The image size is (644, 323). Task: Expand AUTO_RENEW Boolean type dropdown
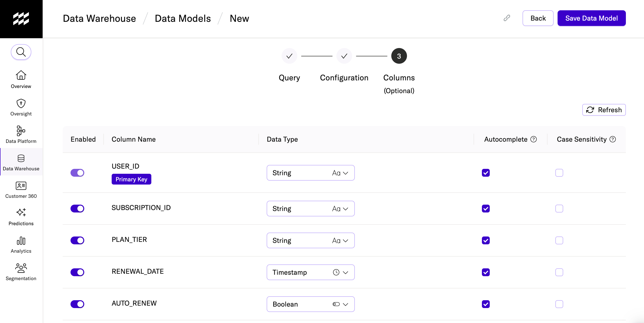[310, 304]
